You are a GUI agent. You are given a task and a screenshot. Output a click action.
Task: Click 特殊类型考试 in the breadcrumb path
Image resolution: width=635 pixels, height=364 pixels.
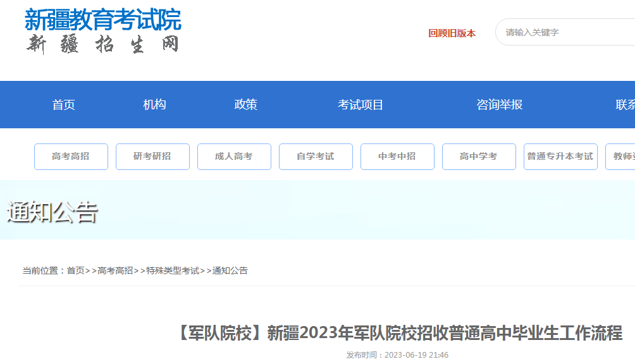(x=173, y=270)
